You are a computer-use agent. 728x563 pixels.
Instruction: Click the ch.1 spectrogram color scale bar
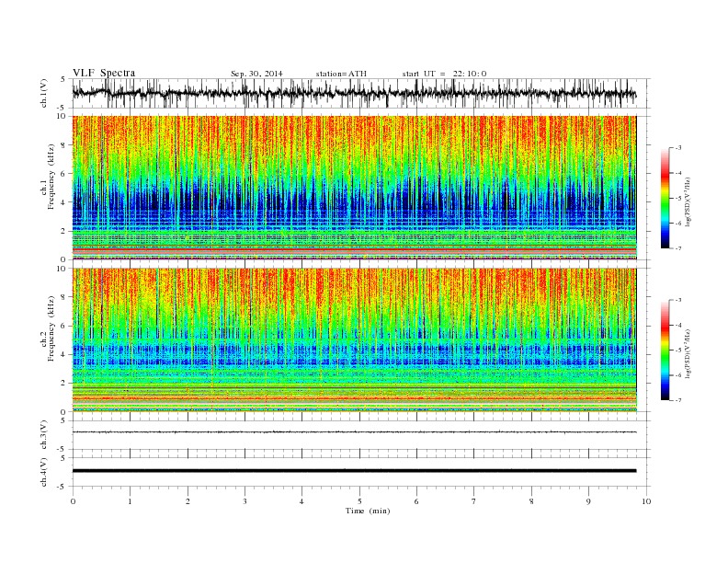[x=665, y=198]
